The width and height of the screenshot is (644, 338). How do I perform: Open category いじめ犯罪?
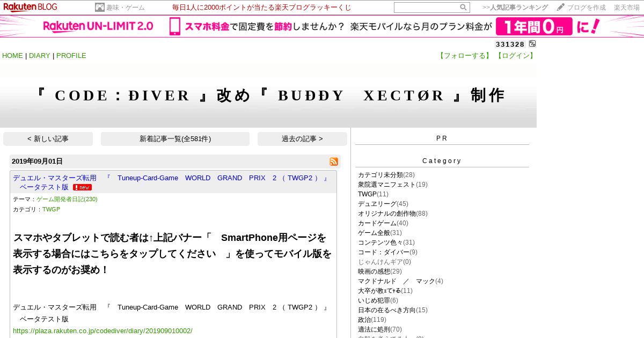pyautogui.click(x=374, y=300)
